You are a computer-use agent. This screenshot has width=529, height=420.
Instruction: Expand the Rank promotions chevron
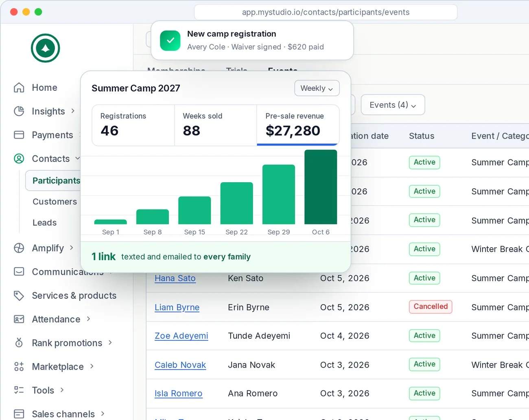tap(110, 342)
